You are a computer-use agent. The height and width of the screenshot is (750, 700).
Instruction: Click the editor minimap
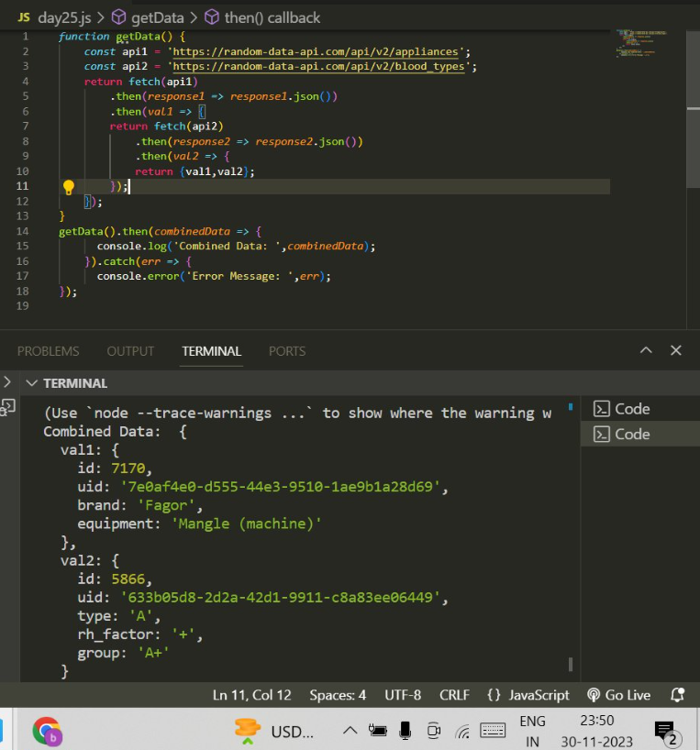click(x=641, y=43)
